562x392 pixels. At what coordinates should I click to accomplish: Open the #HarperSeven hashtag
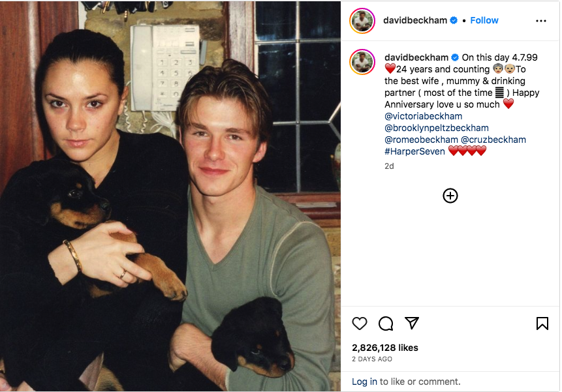(414, 151)
